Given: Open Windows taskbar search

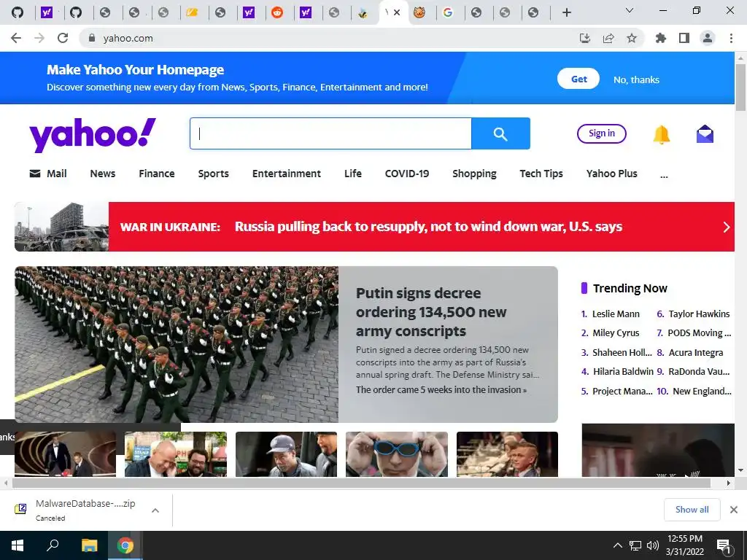Looking at the screenshot, I should (x=53, y=545).
